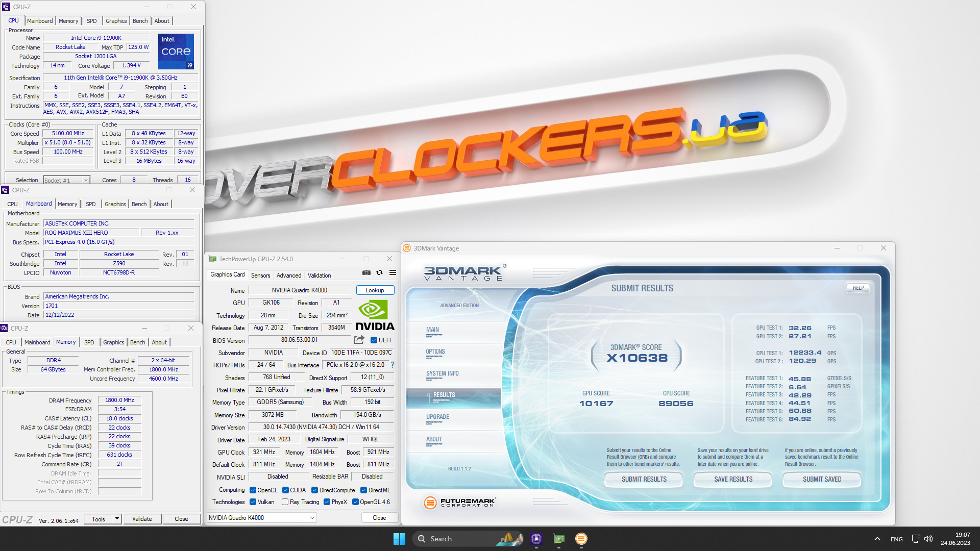Screen dimensions: 980x551
Task: Click GPU-Z refresh icon
Action: (379, 272)
